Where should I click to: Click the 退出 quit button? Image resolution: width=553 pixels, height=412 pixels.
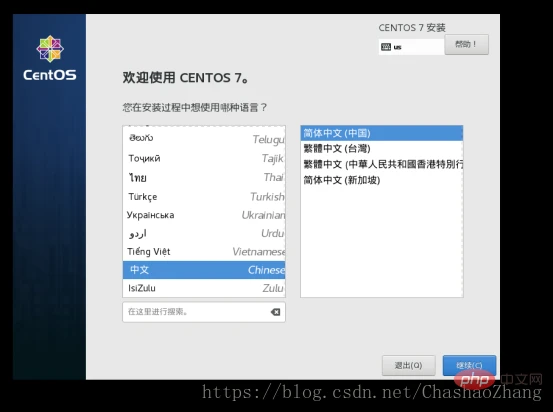[408, 365]
